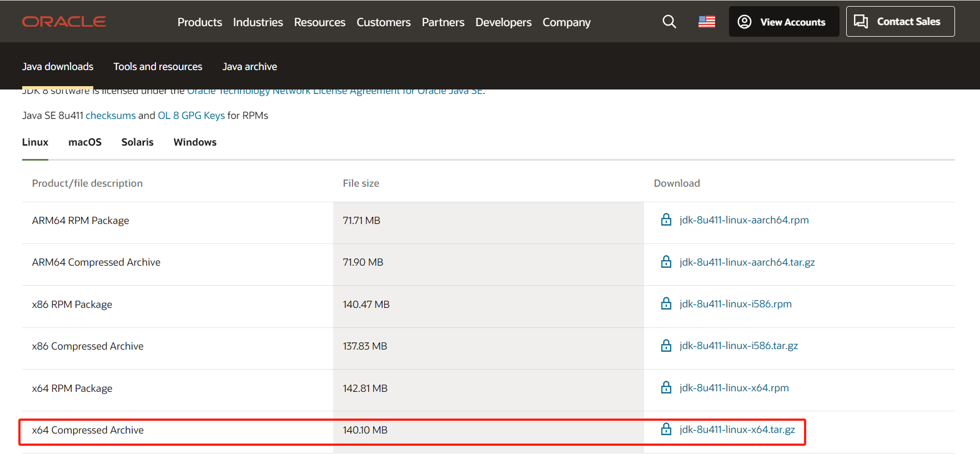Click the Contact Sales button
980x458 pixels.
900,21
